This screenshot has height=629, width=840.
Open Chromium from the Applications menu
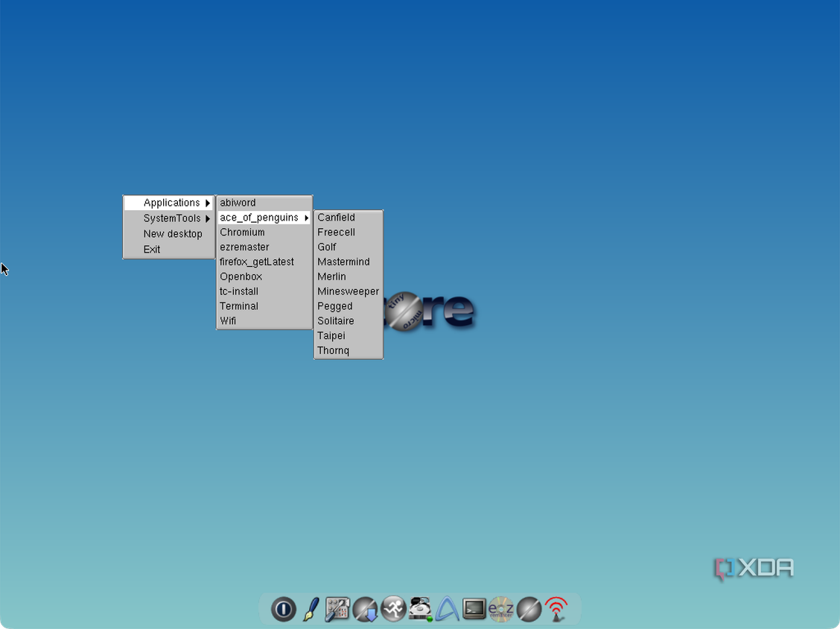pyautogui.click(x=264, y=233)
